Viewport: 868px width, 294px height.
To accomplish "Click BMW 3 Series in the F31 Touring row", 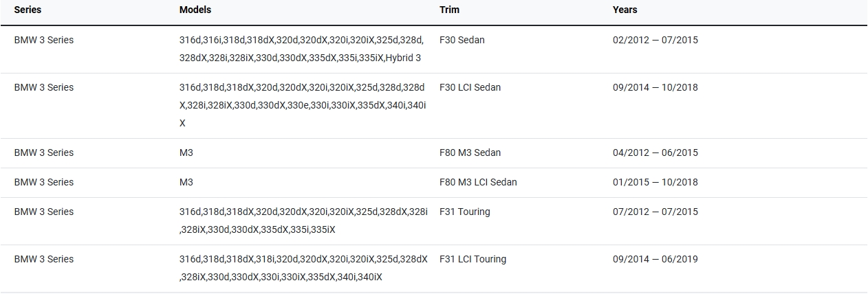I will coord(44,212).
